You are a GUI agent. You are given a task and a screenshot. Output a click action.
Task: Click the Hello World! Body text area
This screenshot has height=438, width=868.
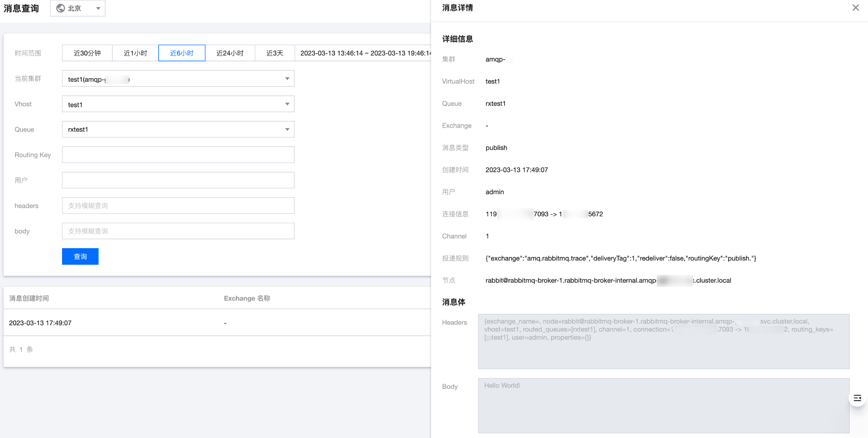[x=663, y=405]
